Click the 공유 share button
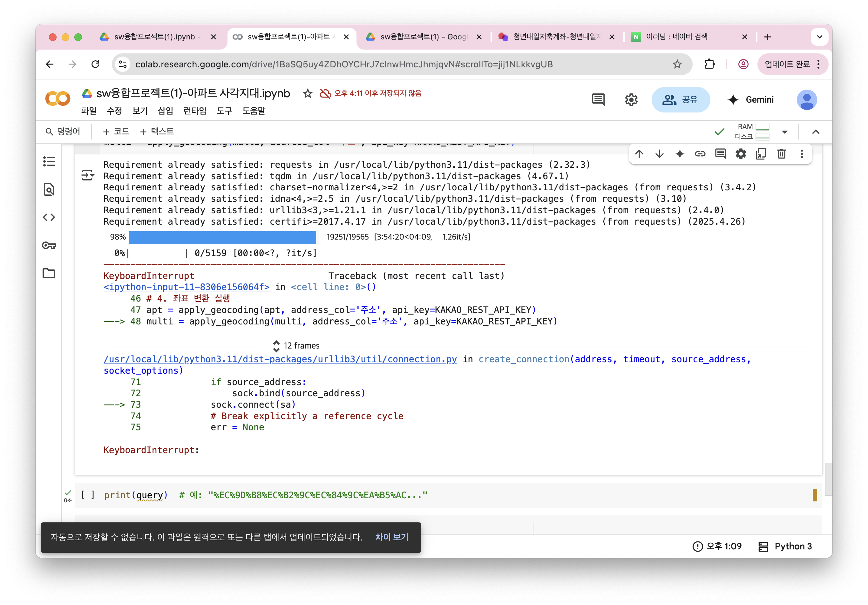 point(680,100)
